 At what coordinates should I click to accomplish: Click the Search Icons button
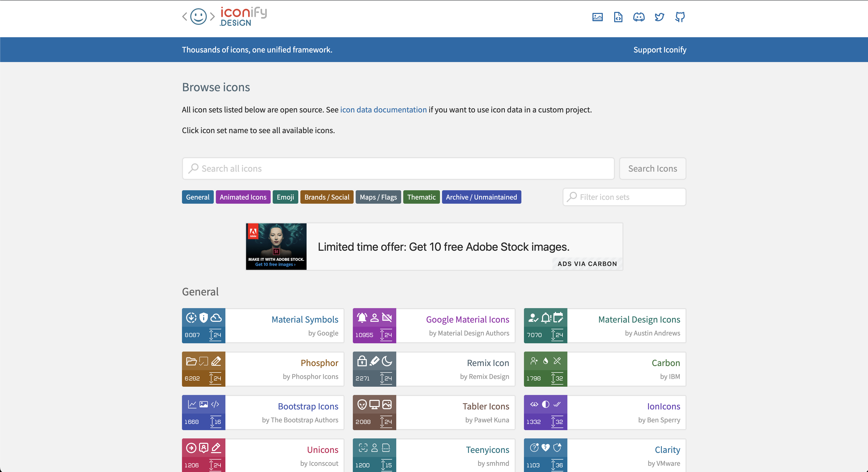652,169
